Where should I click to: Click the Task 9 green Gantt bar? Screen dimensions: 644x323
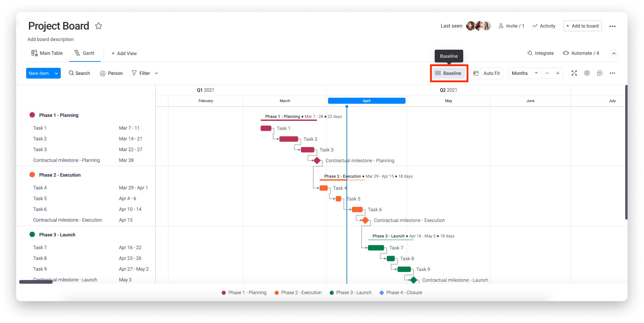404,269
